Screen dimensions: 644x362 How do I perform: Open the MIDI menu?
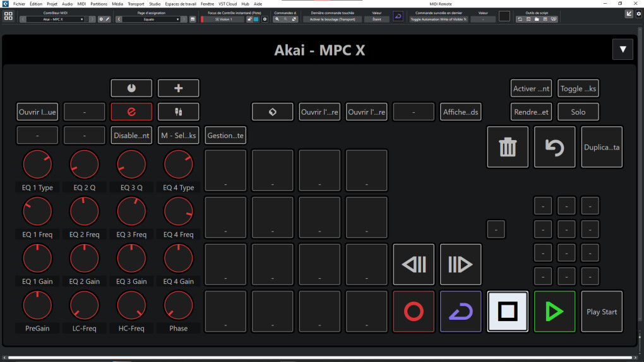click(81, 4)
